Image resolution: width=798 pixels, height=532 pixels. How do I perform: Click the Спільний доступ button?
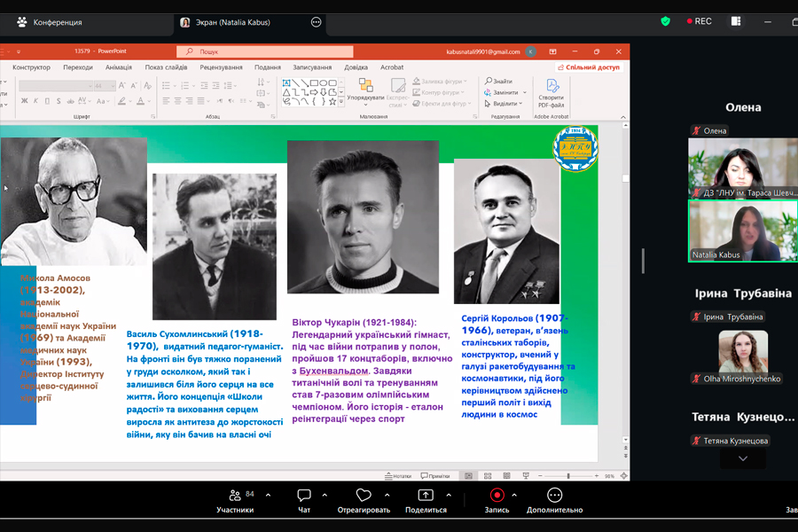point(589,67)
